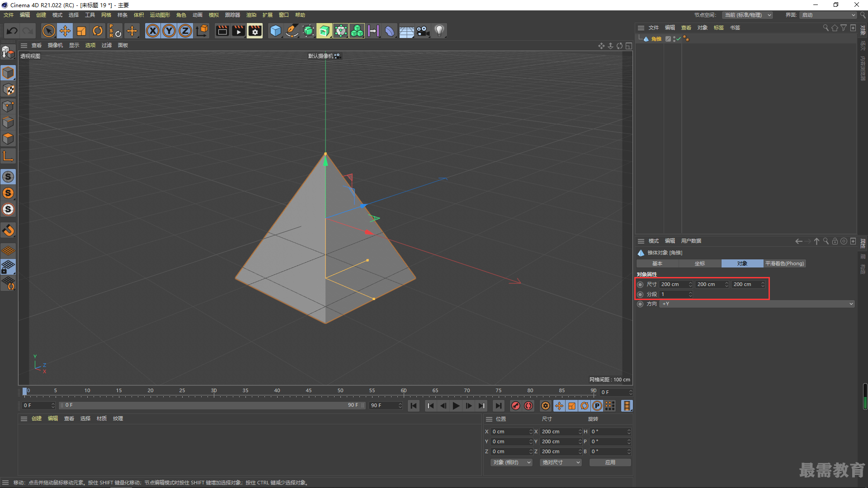Activate the Rotate tool in the top toolbar

98,31
